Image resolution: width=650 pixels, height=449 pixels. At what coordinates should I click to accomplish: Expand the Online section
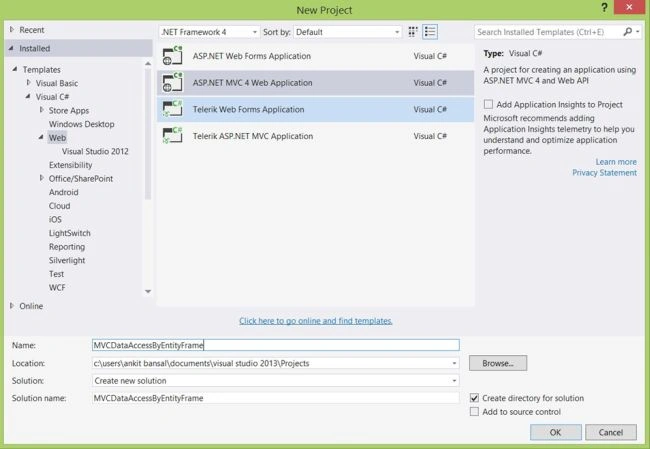point(12,306)
